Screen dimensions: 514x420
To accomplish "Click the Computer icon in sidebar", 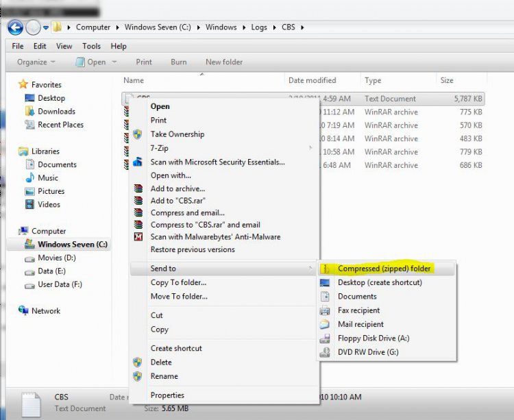I will coord(23,231).
